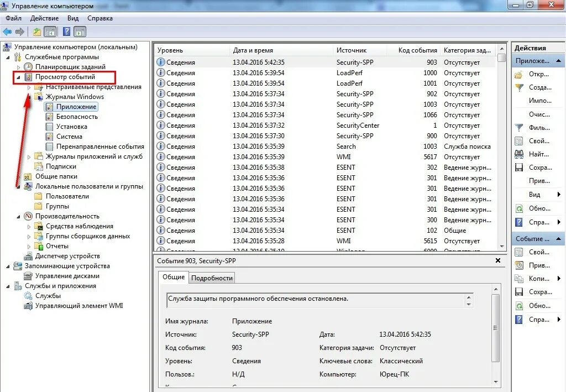Toggle the Show/Hide action pane toolbar icon
Image resolution: width=566 pixels, height=392 pixels.
80,32
